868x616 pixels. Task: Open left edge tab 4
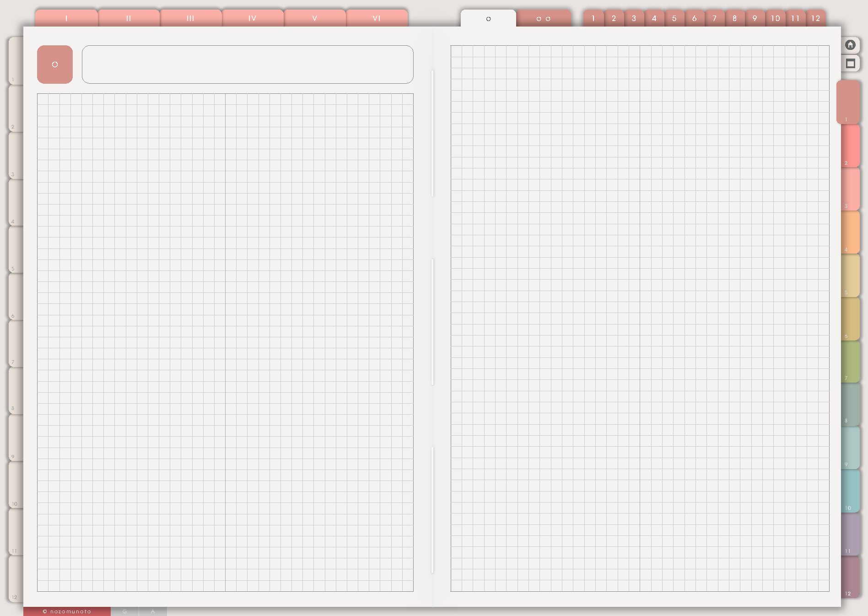(x=16, y=202)
